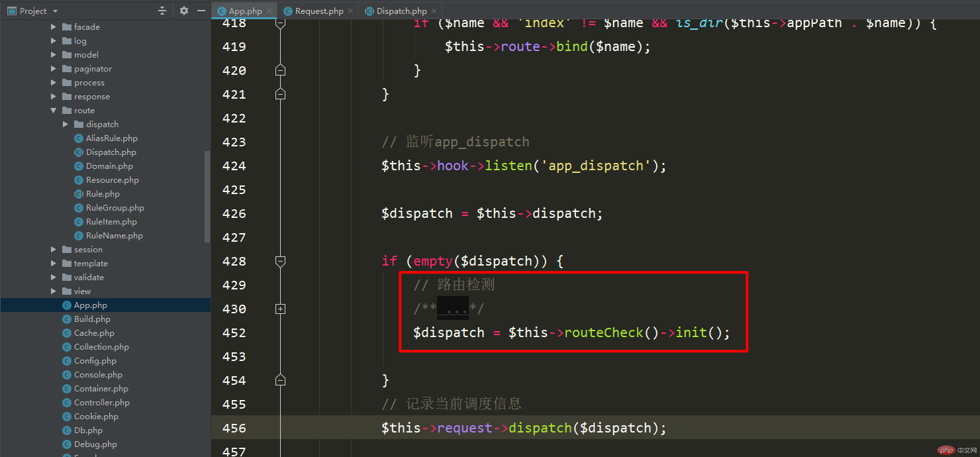980x457 pixels.
Task: Click line number 456 in the gutter
Action: [234, 428]
